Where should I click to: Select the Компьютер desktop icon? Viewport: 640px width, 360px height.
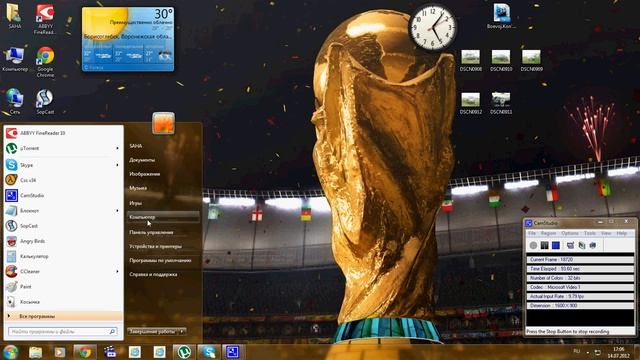point(15,60)
